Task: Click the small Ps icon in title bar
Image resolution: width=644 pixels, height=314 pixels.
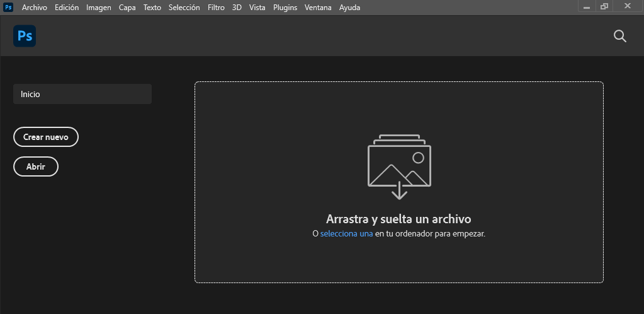Action: coord(8,7)
